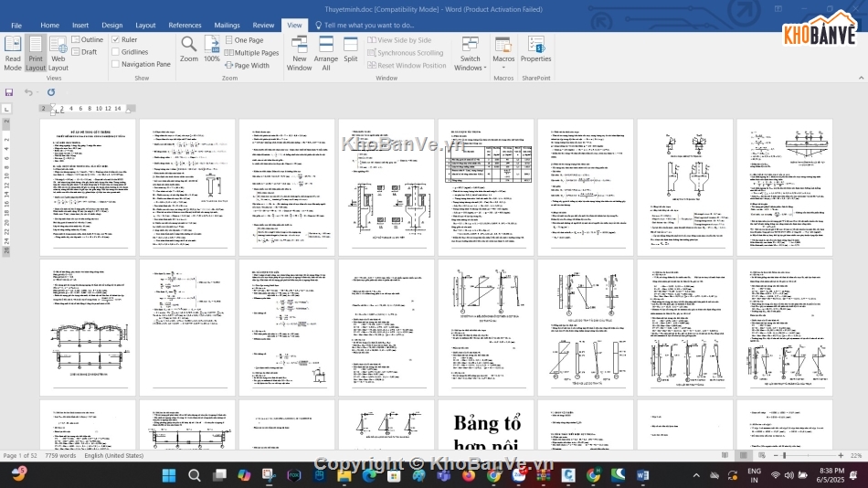Select Web Layout icon in status bar
868x488 pixels.
pyautogui.click(x=762, y=455)
